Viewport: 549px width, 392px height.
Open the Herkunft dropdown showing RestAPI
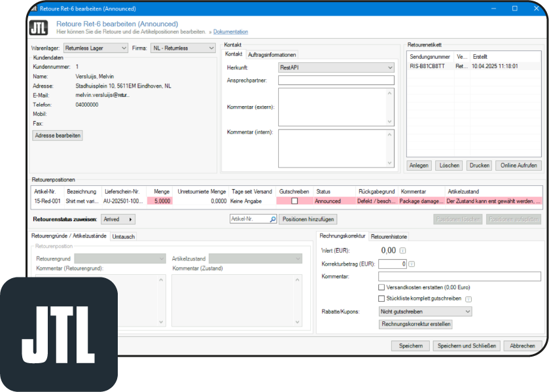(336, 67)
